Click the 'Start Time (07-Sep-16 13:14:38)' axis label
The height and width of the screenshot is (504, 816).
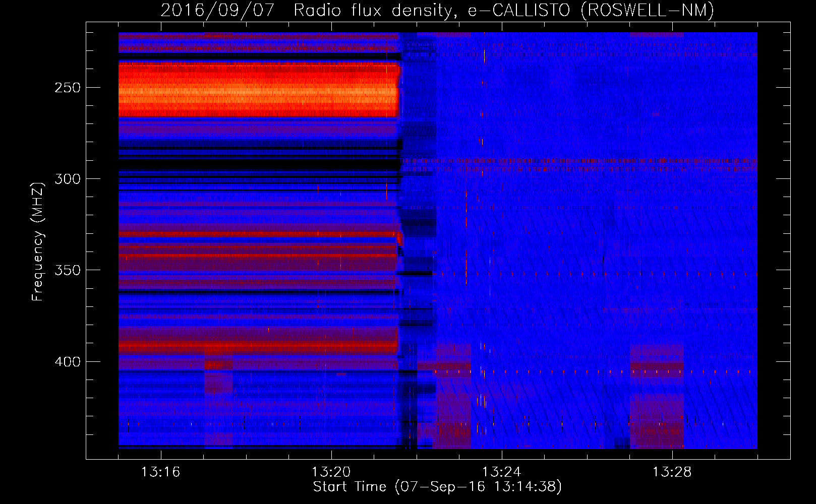[437, 487]
